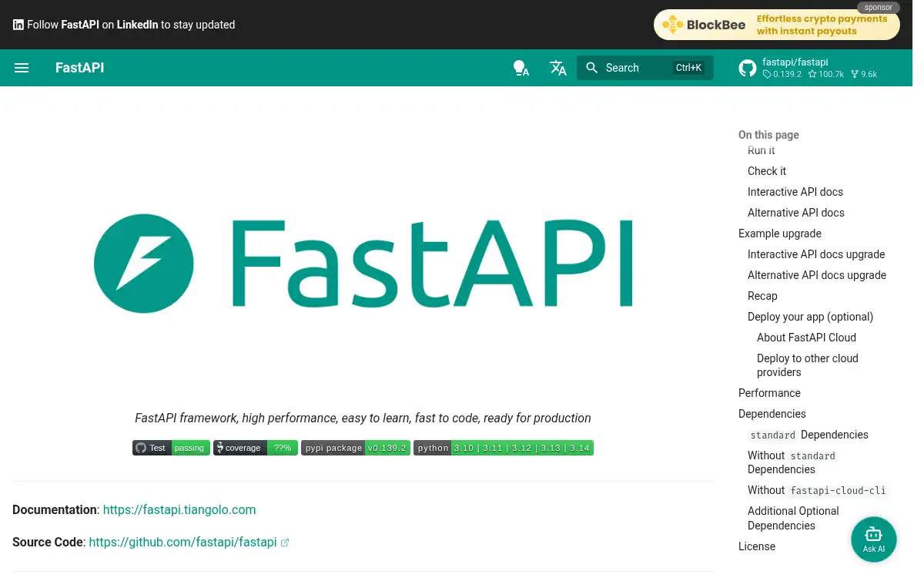Click the GitHub octocat icon in header

(747, 68)
